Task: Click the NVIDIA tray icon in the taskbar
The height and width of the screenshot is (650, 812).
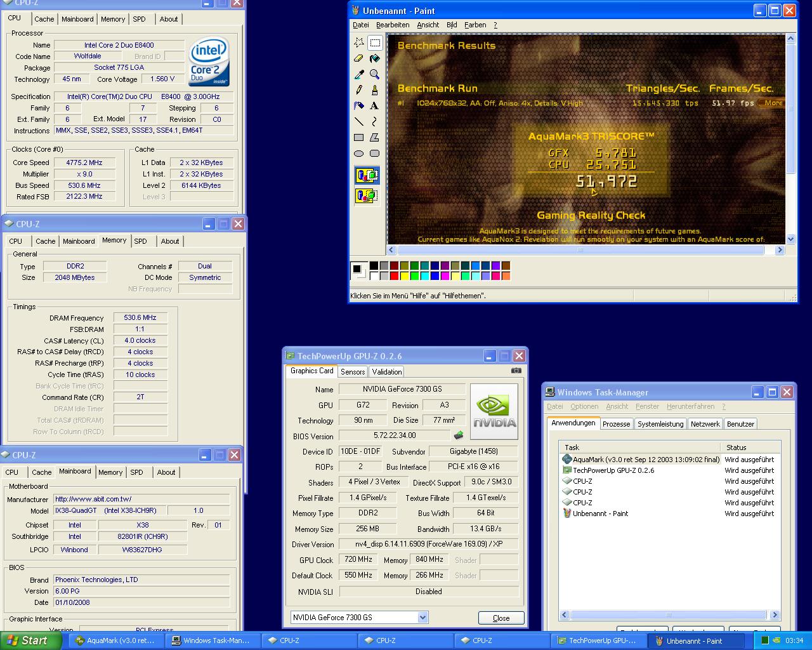Action: (x=776, y=640)
